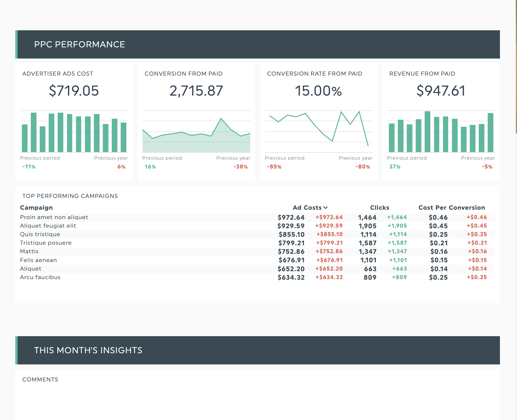
Task: Click the Conversion Rate From Paid line chart
Action: click(318, 129)
